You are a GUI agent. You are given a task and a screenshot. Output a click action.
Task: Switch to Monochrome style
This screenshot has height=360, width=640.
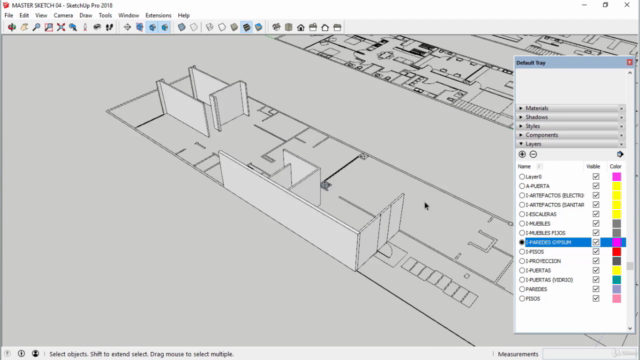coord(259,27)
